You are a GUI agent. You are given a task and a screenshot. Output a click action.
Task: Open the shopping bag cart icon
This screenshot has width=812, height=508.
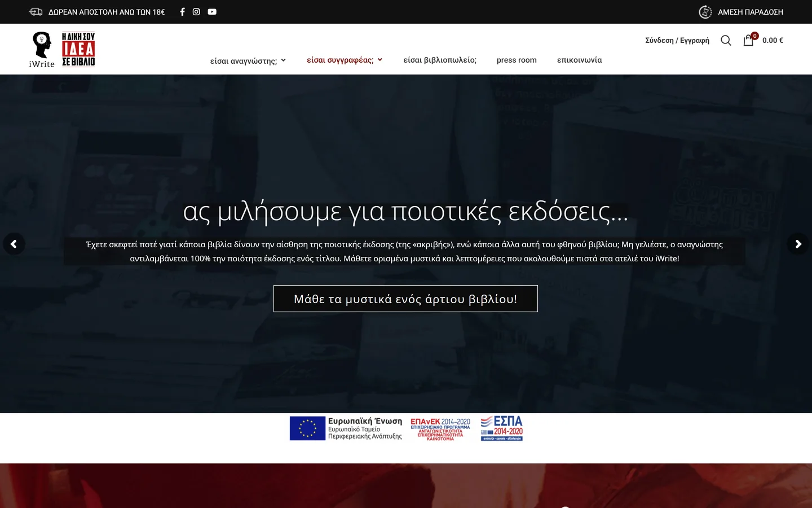point(749,40)
